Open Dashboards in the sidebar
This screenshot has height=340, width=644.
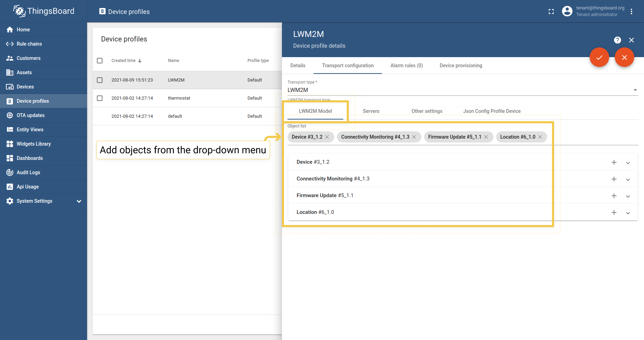44,158
